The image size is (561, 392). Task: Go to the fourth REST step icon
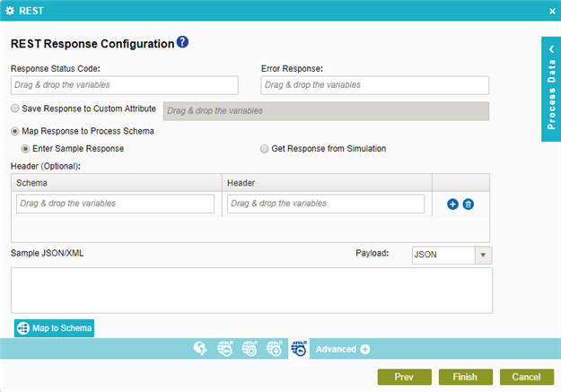(275, 348)
